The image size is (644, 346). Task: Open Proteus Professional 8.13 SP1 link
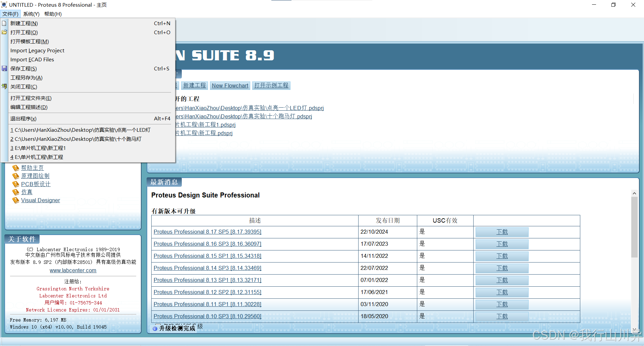point(207,280)
